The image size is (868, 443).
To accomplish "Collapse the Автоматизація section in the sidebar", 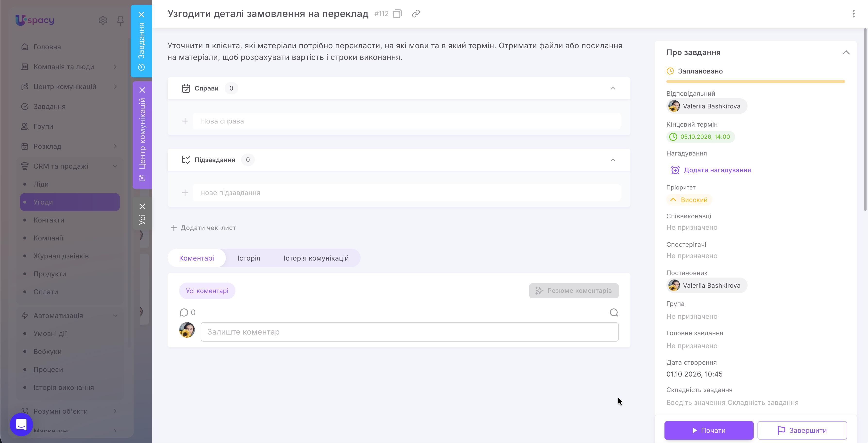I will [x=115, y=316].
